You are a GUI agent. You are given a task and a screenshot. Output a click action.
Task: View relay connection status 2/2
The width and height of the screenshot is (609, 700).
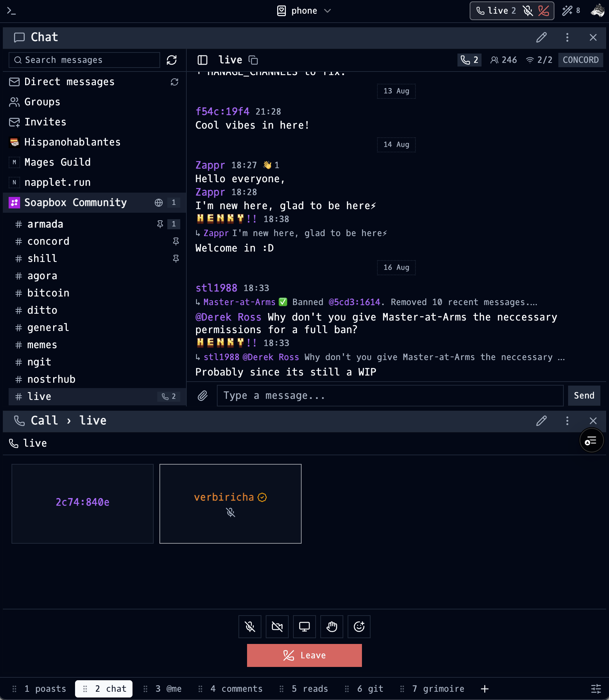click(x=539, y=60)
